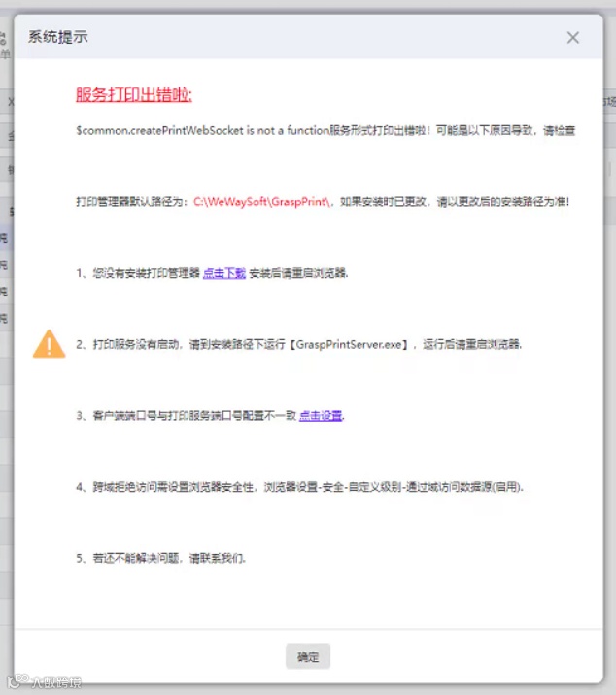Click the red path C:\WeWaySoft\GraspPrint\

[262, 202]
